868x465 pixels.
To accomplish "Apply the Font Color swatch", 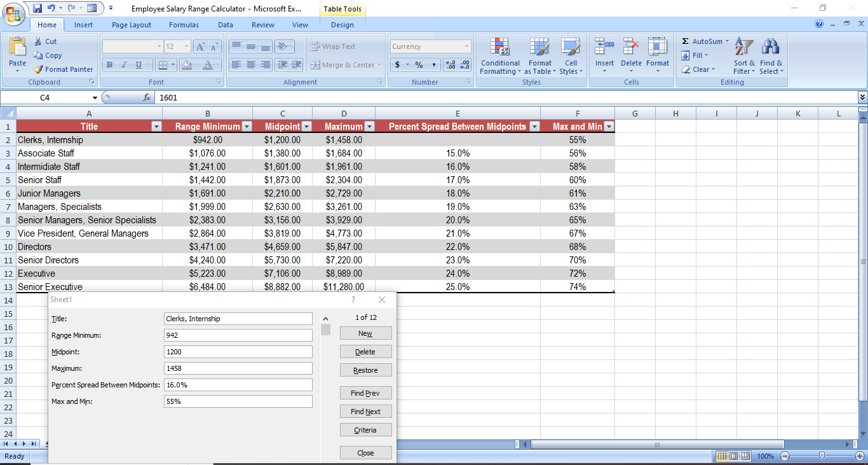I will (x=208, y=65).
